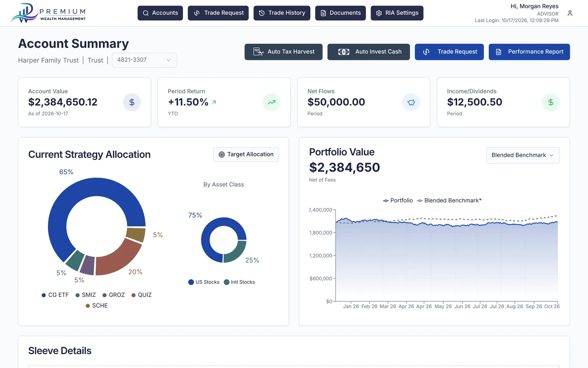Toggle Blended Benchmark* series in chart legend
Viewport: 588px width, 368px height.
click(x=449, y=201)
